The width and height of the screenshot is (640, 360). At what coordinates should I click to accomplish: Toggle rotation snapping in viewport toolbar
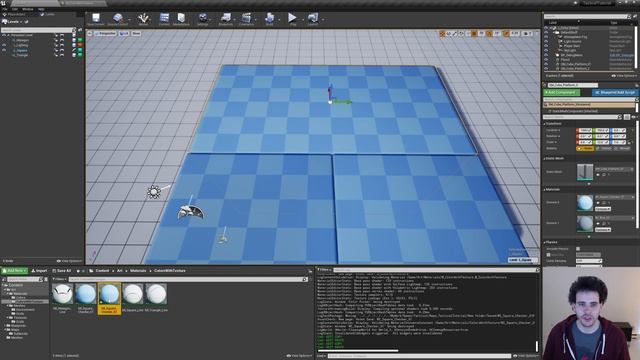click(x=489, y=33)
